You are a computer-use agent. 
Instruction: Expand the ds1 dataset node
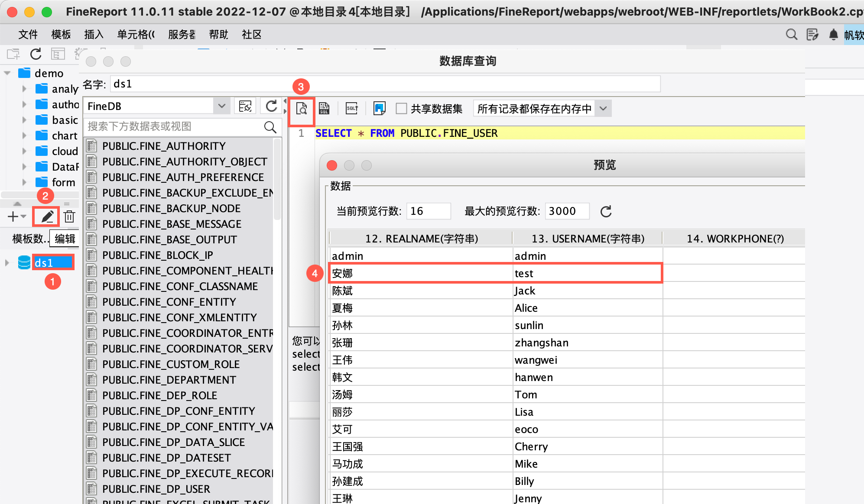7,263
